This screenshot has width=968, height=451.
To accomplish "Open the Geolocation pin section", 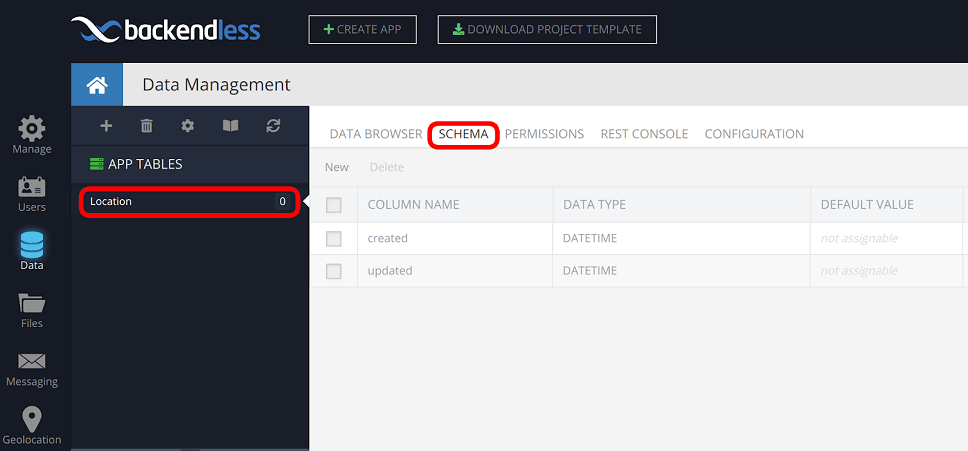I will 31,426.
